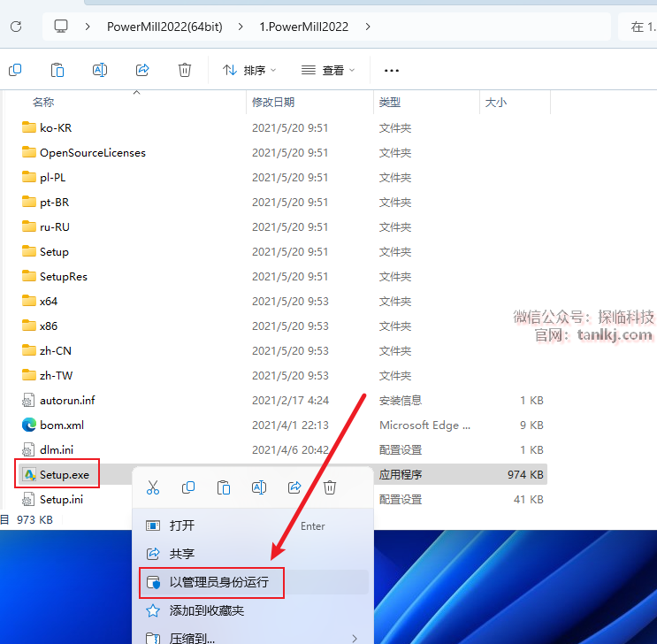Sort by the 修改日期 column header
Screen dimensions: 657x644
coord(273,103)
